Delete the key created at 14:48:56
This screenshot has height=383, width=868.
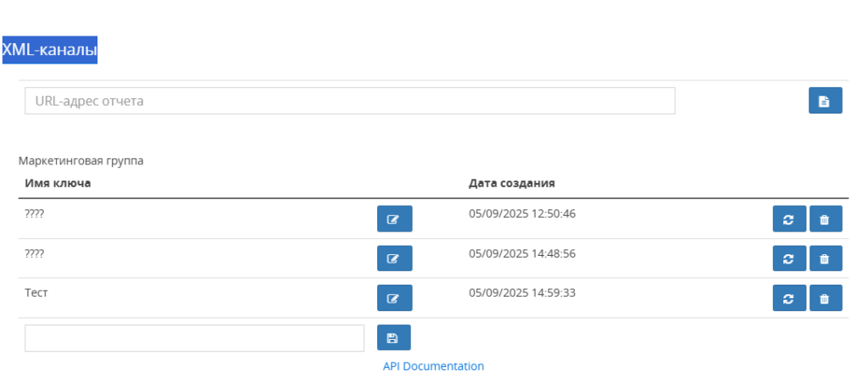[826, 258]
